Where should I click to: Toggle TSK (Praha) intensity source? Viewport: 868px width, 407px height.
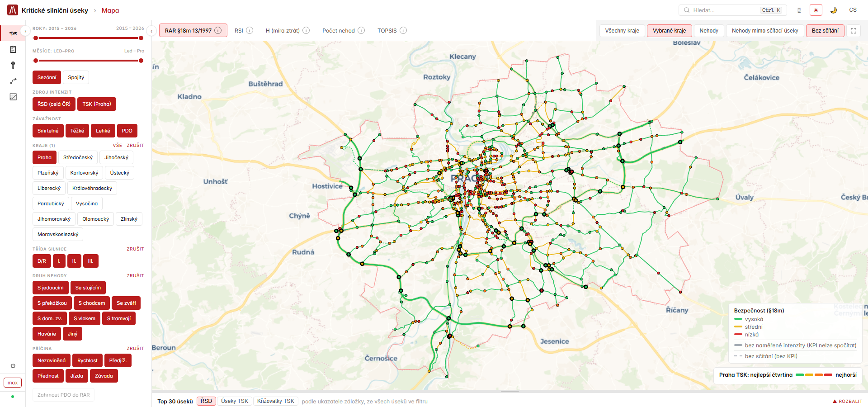pos(97,104)
